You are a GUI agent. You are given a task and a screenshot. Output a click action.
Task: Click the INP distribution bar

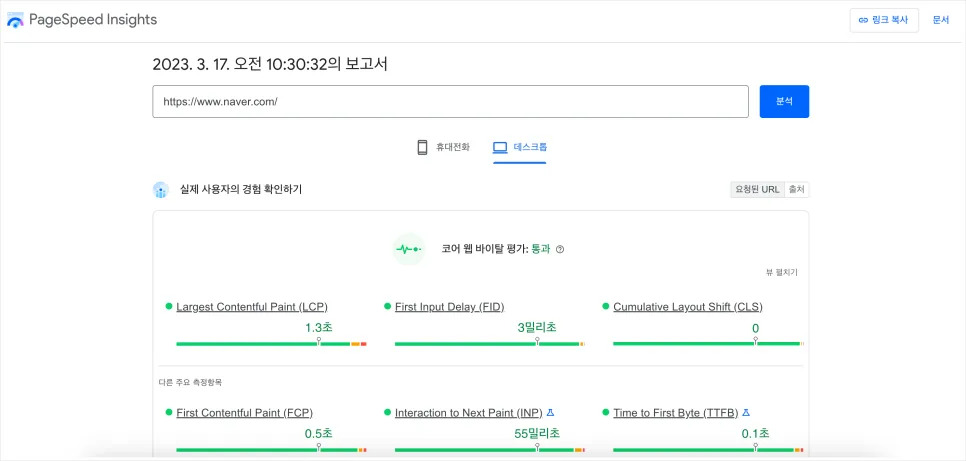490,450
